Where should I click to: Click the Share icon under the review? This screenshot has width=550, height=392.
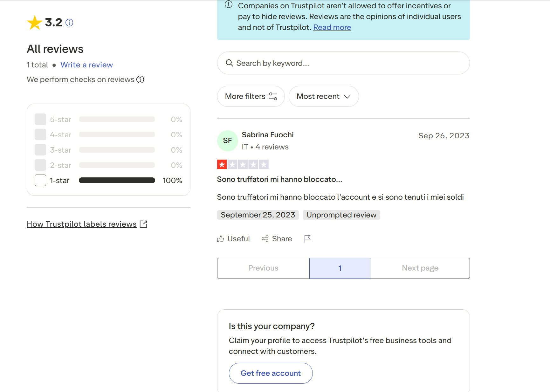(x=265, y=239)
